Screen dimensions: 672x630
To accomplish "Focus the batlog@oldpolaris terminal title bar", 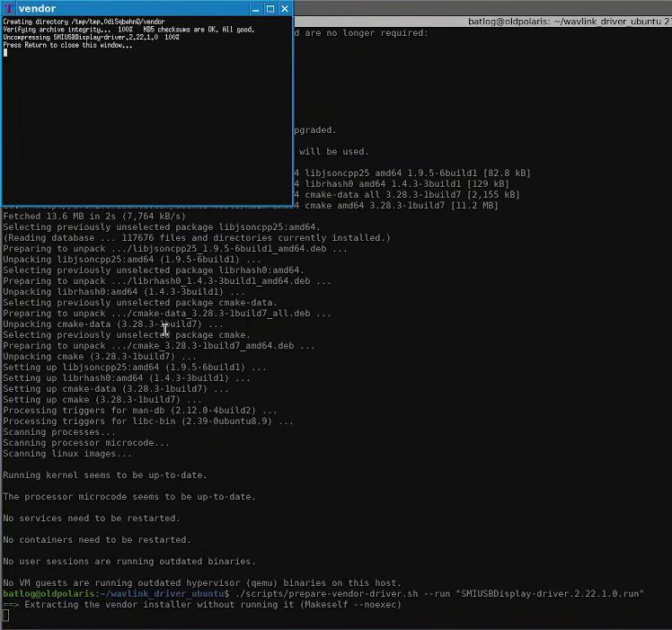I will pyautogui.click(x=483, y=22).
